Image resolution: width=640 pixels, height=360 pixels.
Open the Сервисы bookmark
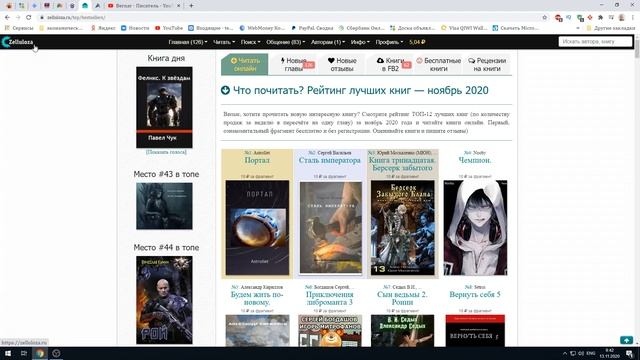[19, 28]
